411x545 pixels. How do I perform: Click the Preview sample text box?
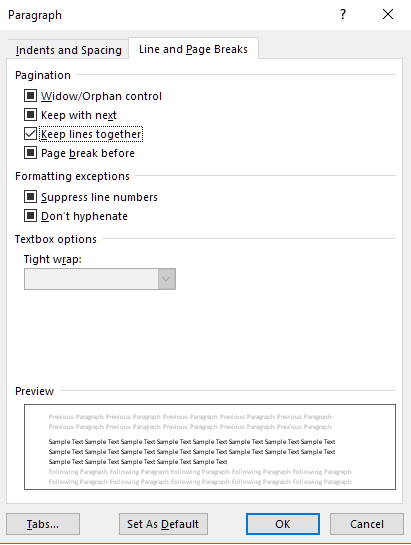pos(210,447)
